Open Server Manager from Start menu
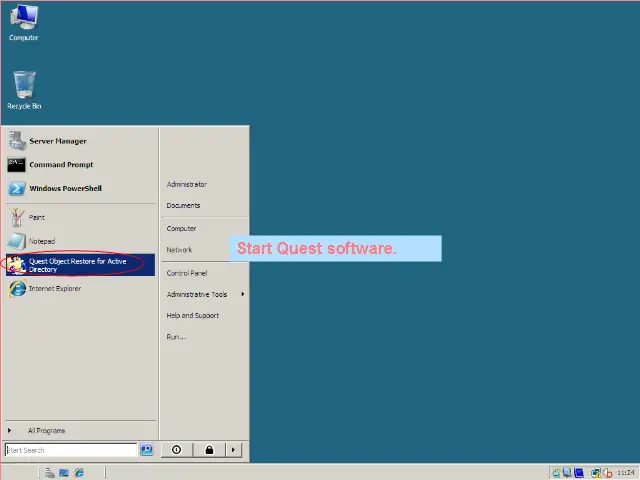Screen dimensions: 640x480 (x=57, y=141)
